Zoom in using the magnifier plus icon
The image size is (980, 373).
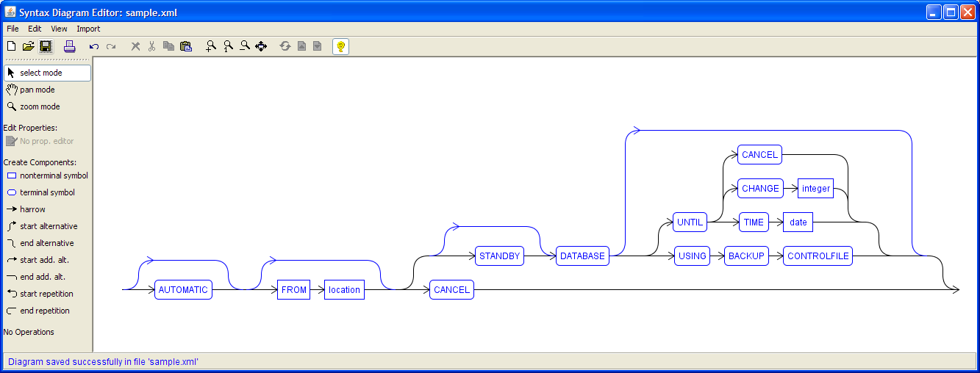(211, 46)
